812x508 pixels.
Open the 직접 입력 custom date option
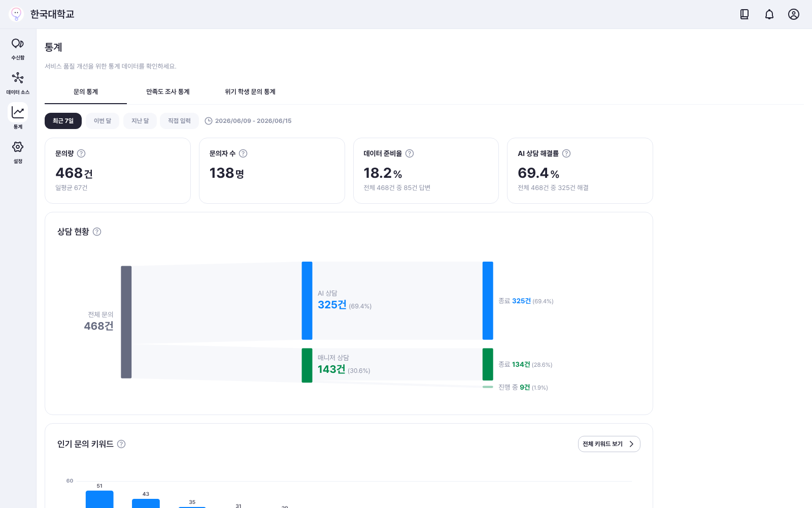tap(179, 121)
